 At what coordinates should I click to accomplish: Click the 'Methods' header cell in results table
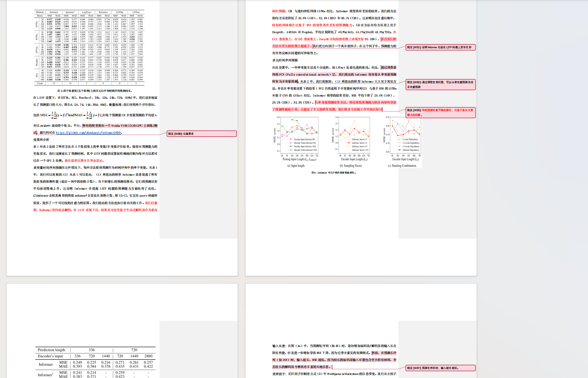pos(40,12)
